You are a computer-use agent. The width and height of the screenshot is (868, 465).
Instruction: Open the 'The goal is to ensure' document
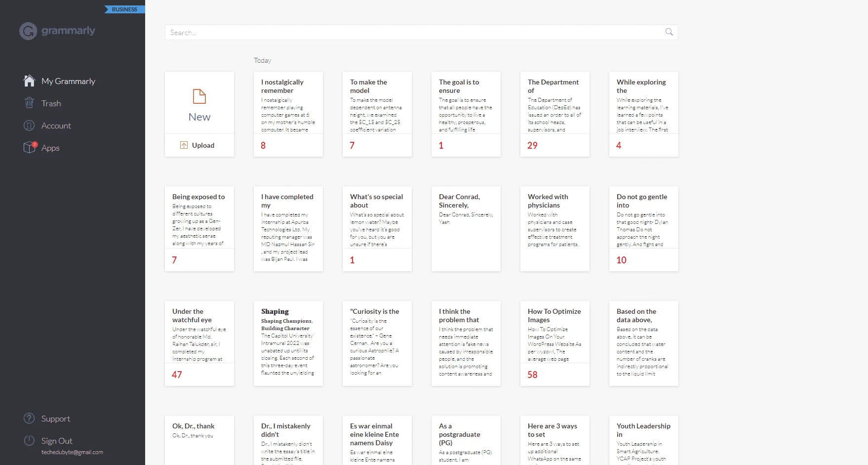466,114
